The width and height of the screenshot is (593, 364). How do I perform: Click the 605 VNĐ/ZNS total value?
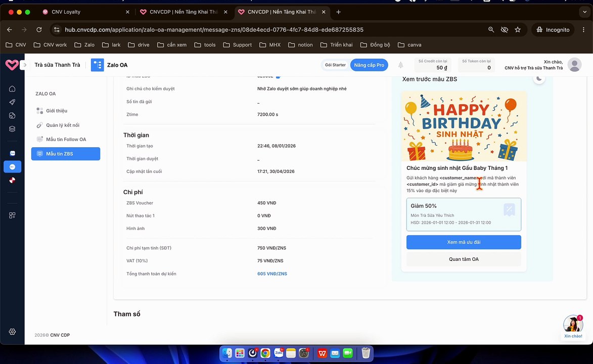(272, 274)
